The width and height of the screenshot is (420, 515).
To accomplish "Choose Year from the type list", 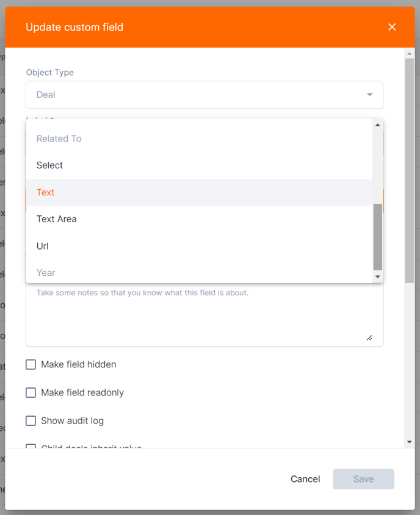I will [199, 273].
